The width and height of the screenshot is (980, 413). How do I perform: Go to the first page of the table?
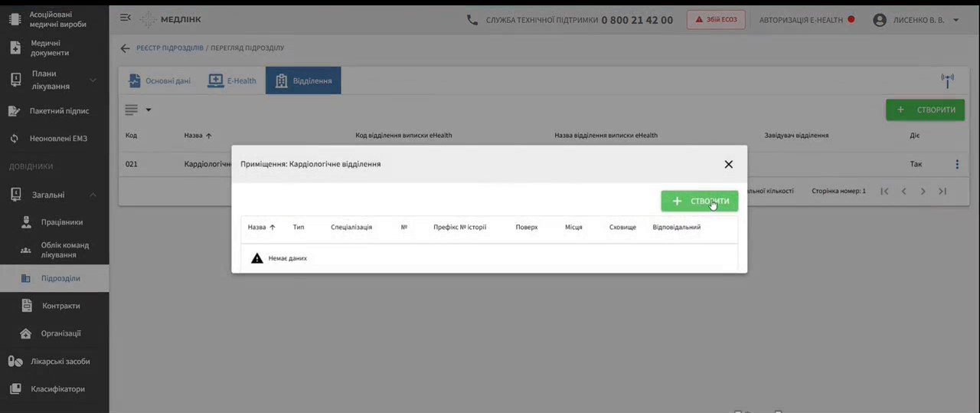coord(884,191)
